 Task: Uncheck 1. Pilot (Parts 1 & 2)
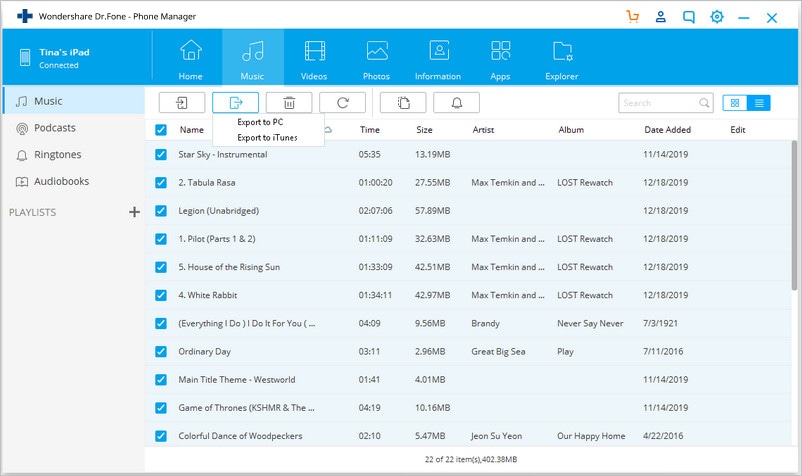(x=161, y=239)
